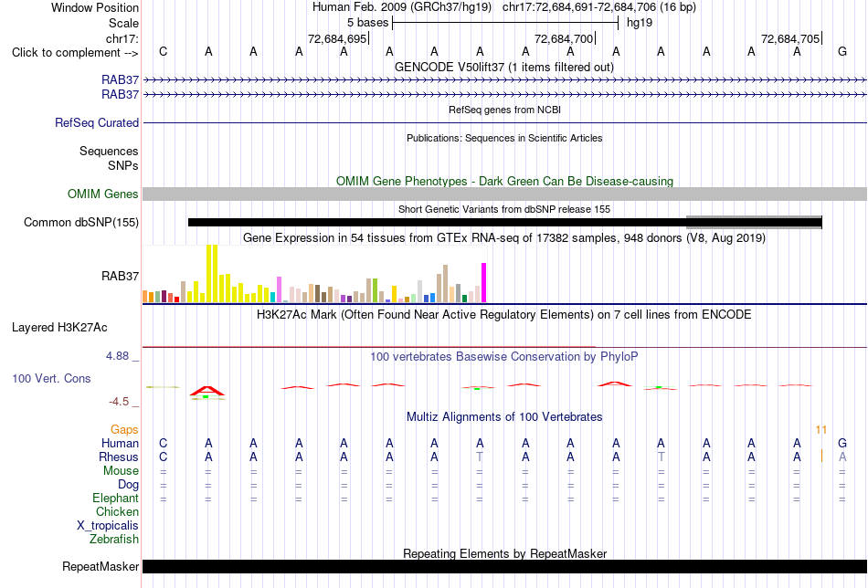
Task: Open 'Multiz Alignments of 100 Vertebrates' title
Action: pos(504,416)
